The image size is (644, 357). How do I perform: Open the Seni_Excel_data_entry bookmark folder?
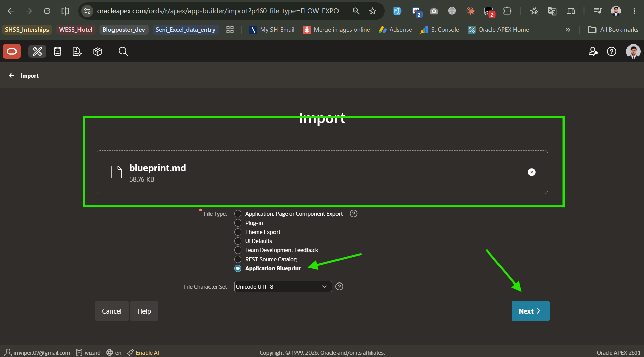[185, 30]
